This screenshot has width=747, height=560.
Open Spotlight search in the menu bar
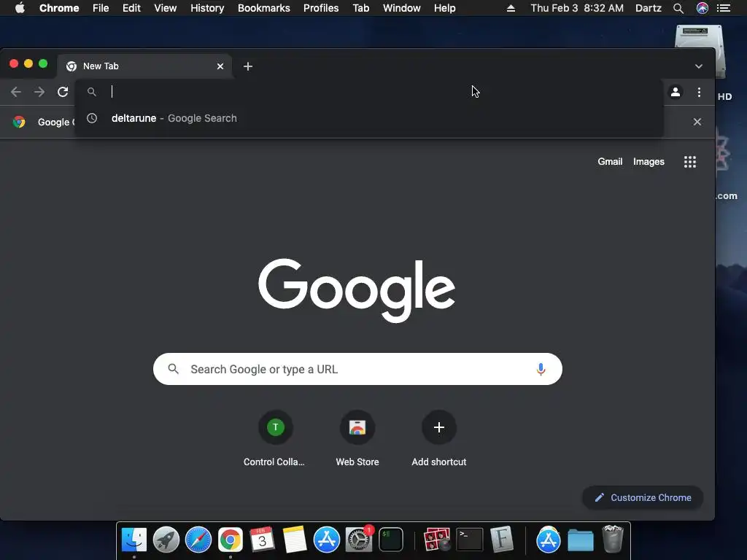678,8
